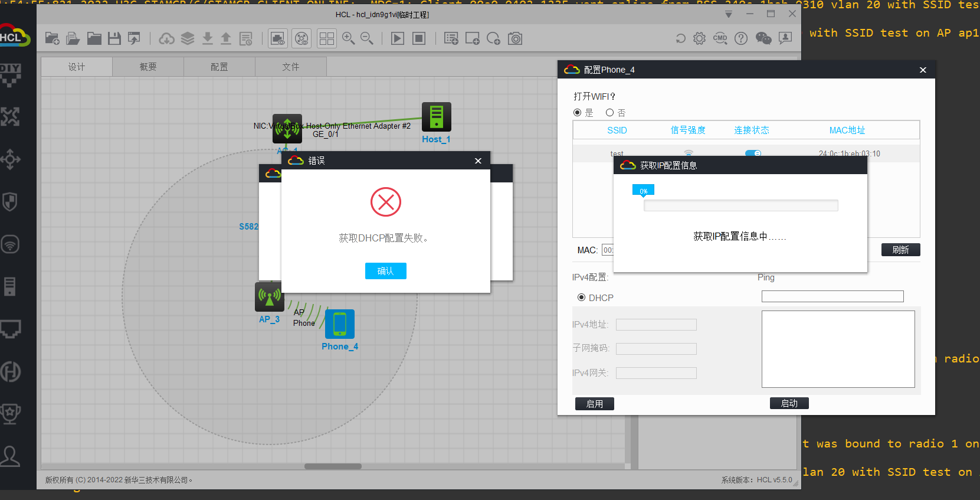Open the wireless device sidebar category

tap(10, 244)
